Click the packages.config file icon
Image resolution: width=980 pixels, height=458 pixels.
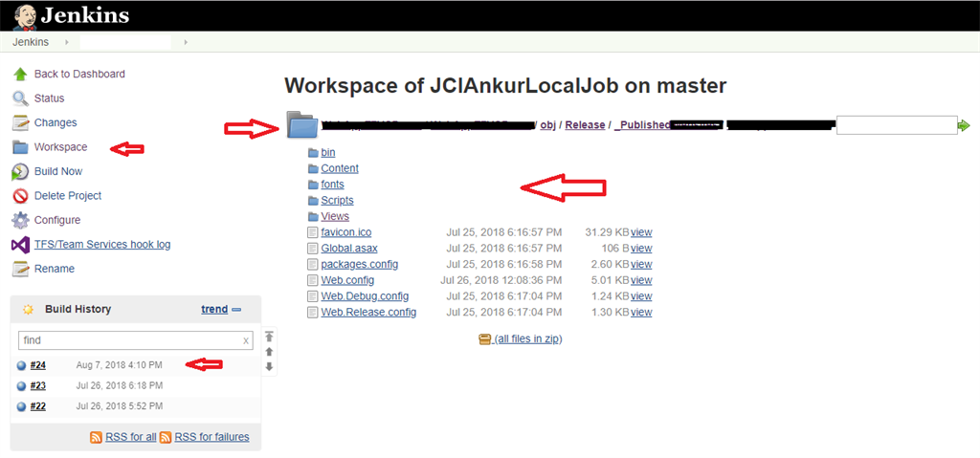(x=313, y=264)
